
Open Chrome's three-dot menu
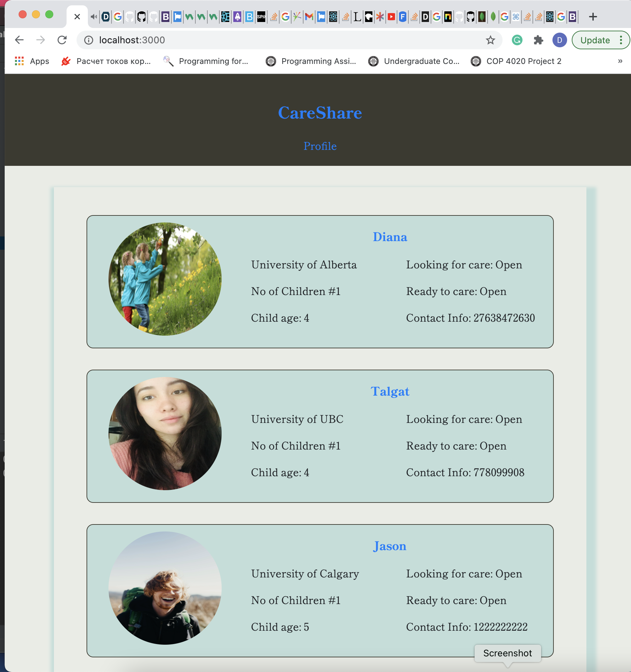point(622,40)
